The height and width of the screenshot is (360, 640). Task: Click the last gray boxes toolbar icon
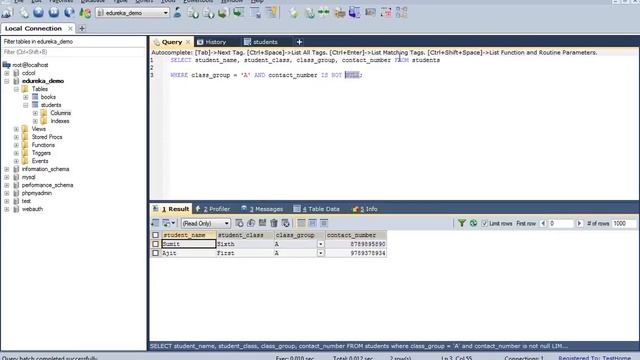[402, 13]
